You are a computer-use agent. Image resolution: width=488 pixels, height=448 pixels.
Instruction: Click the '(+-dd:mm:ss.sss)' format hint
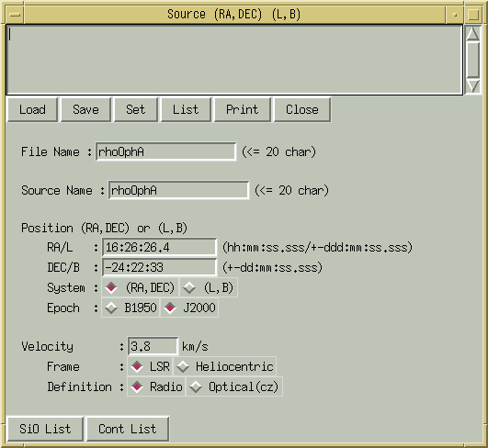[x=272, y=267]
